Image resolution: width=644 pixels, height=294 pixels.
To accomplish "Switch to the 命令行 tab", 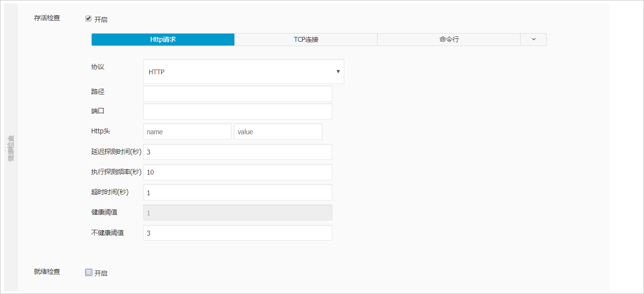I will pos(449,39).
